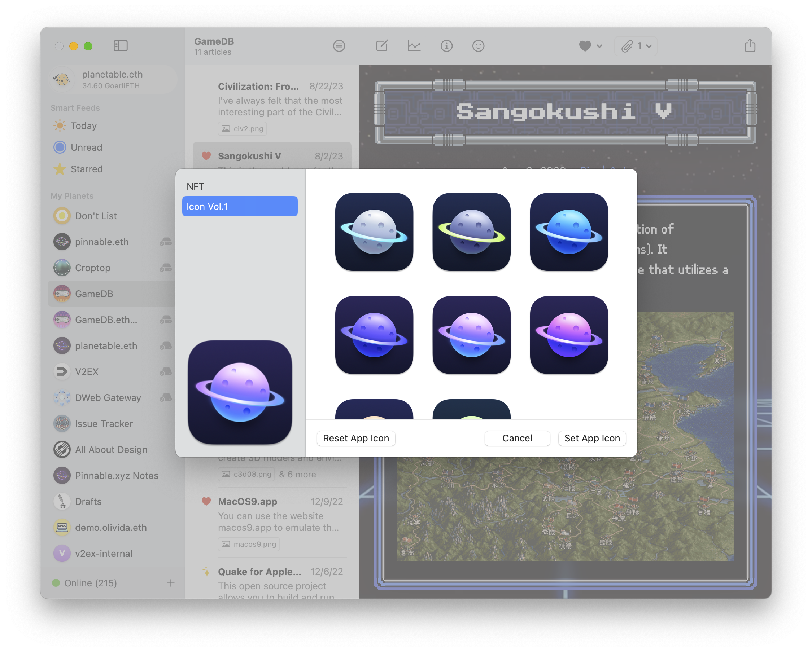Select V2EX planet in sidebar
The image size is (812, 652).
87,371
